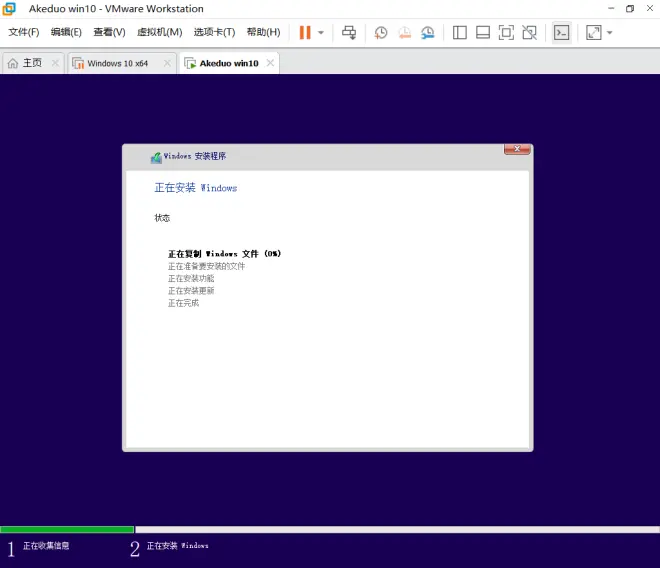Click the 正在安装功能 step
Viewport: 660px width, 568px height.
click(191, 278)
